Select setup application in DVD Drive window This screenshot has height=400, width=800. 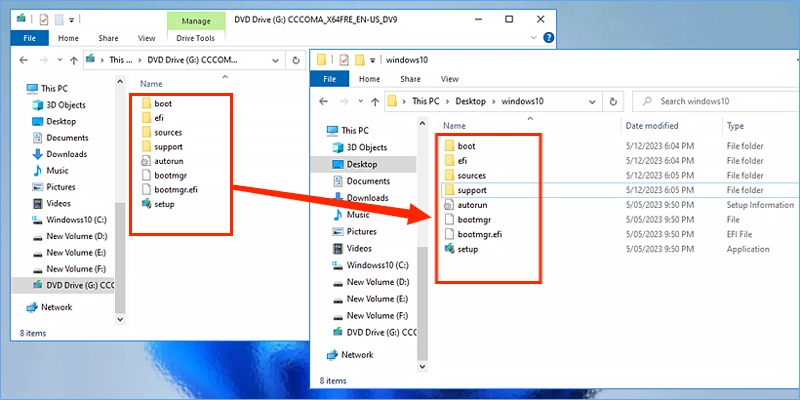coord(158,204)
